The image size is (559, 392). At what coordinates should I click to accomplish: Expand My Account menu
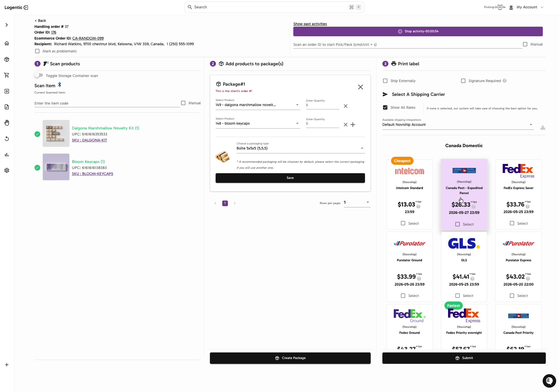(530, 7)
